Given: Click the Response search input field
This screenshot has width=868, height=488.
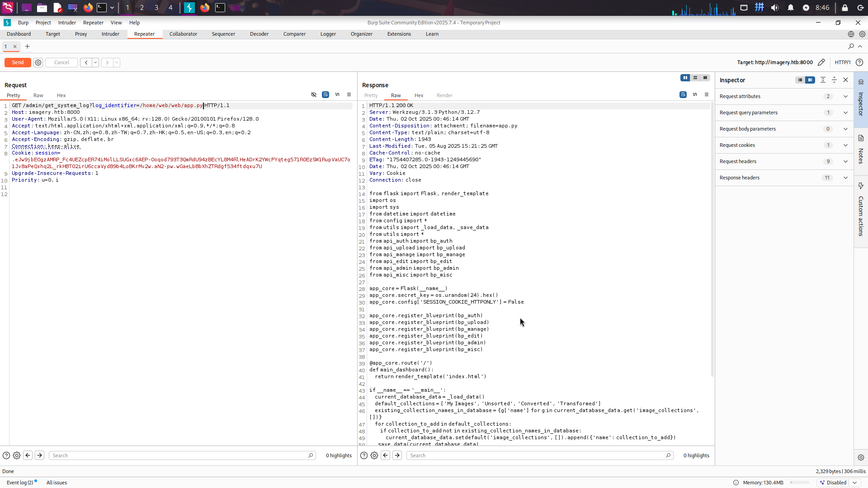Looking at the screenshot, I should (538, 455).
